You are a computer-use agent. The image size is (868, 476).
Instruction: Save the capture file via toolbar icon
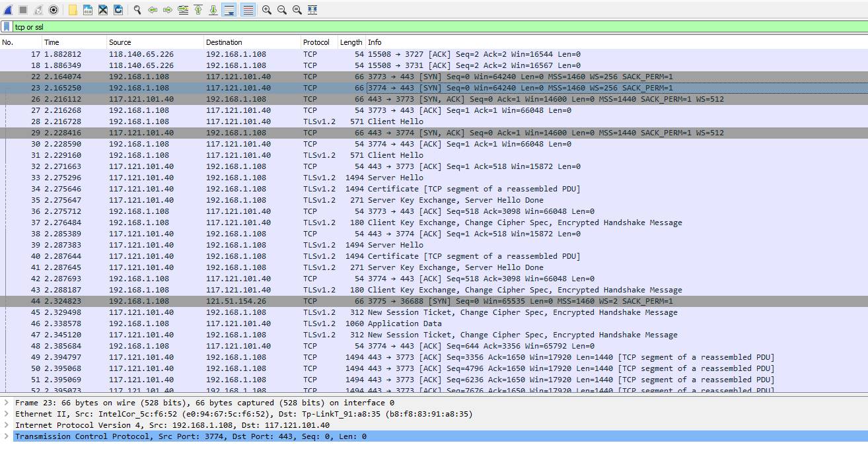tap(88, 10)
